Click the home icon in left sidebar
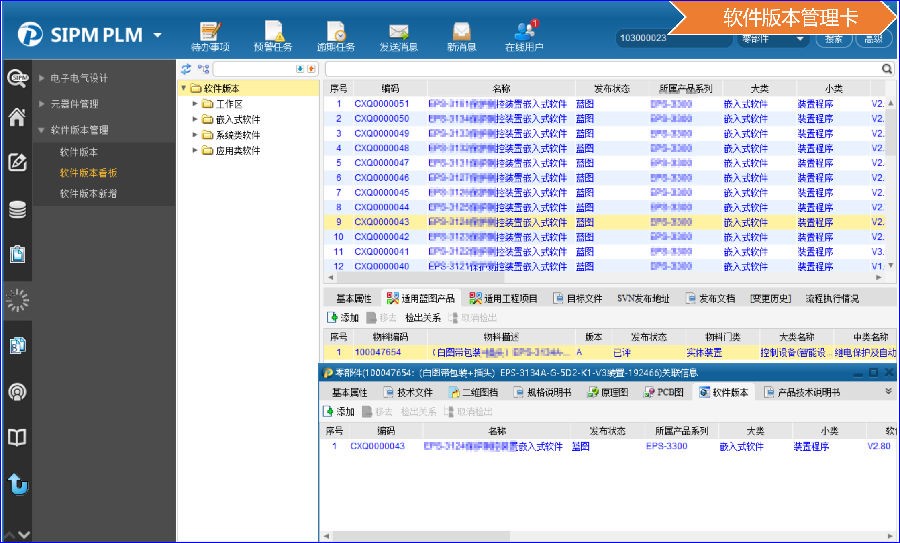 17,117
